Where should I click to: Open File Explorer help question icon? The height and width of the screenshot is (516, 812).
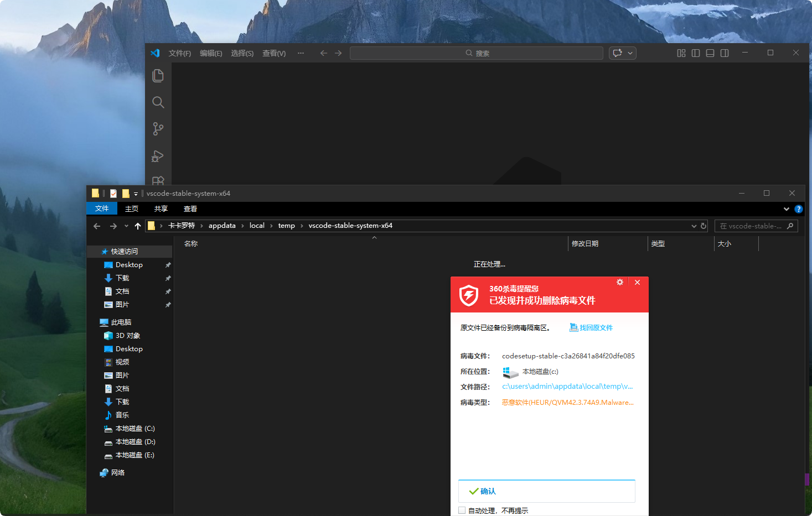tap(798, 209)
